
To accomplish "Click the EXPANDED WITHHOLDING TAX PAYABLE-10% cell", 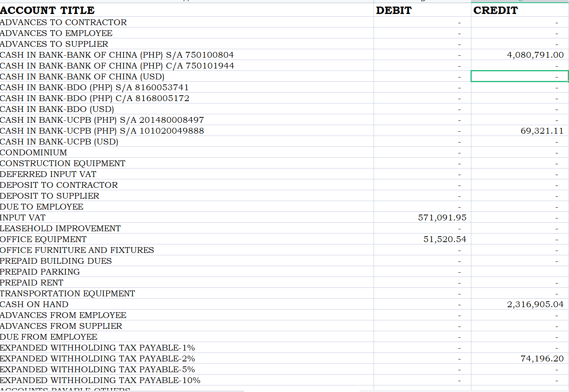I will [x=187, y=380].
